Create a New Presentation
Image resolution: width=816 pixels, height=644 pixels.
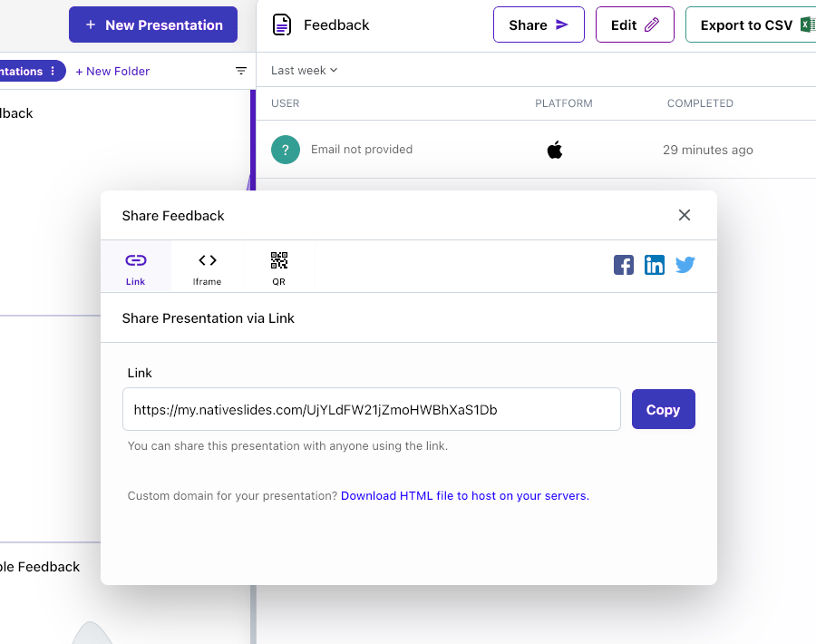click(x=153, y=25)
